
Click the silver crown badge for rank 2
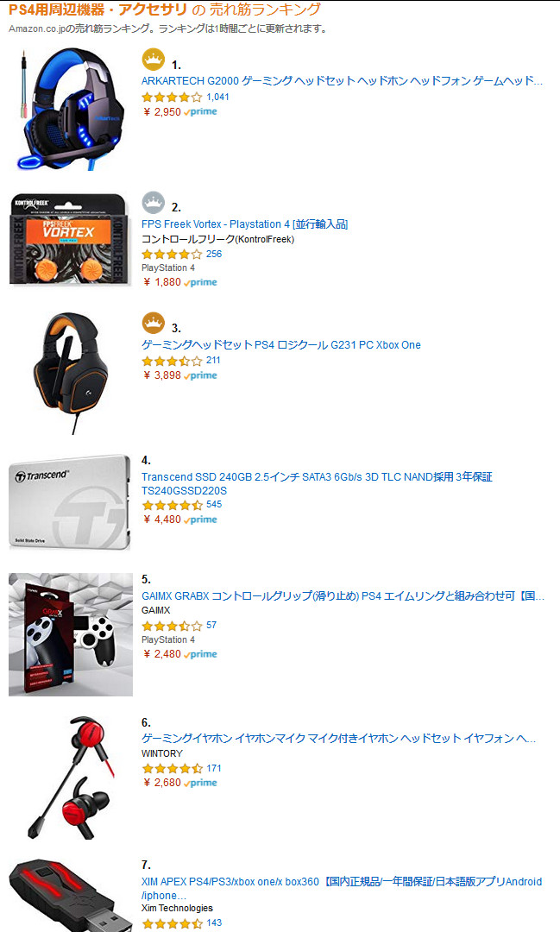pyautogui.click(x=154, y=203)
